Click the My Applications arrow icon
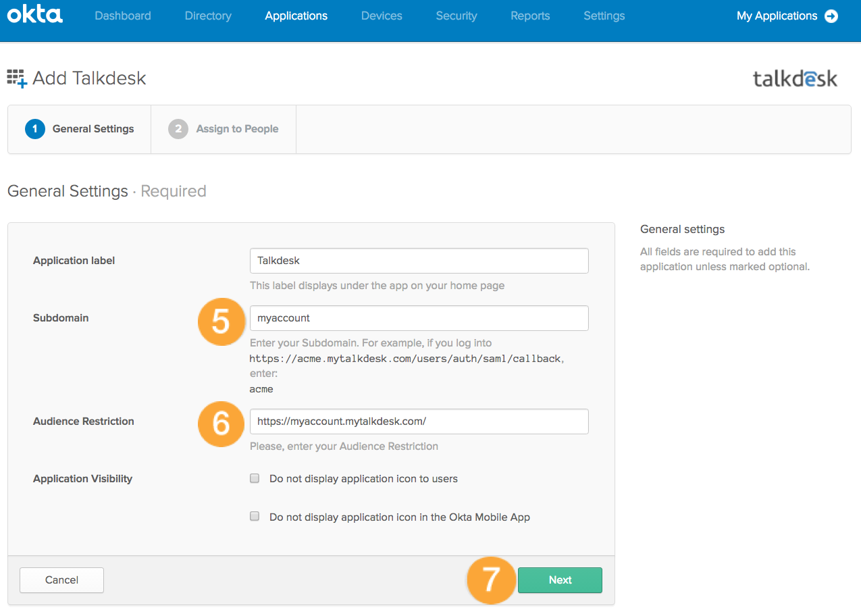This screenshot has height=616, width=861. click(831, 16)
